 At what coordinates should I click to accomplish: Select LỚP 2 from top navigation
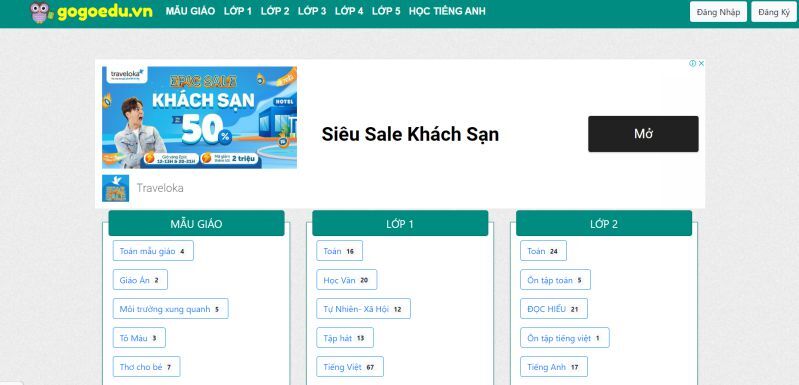(x=275, y=11)
